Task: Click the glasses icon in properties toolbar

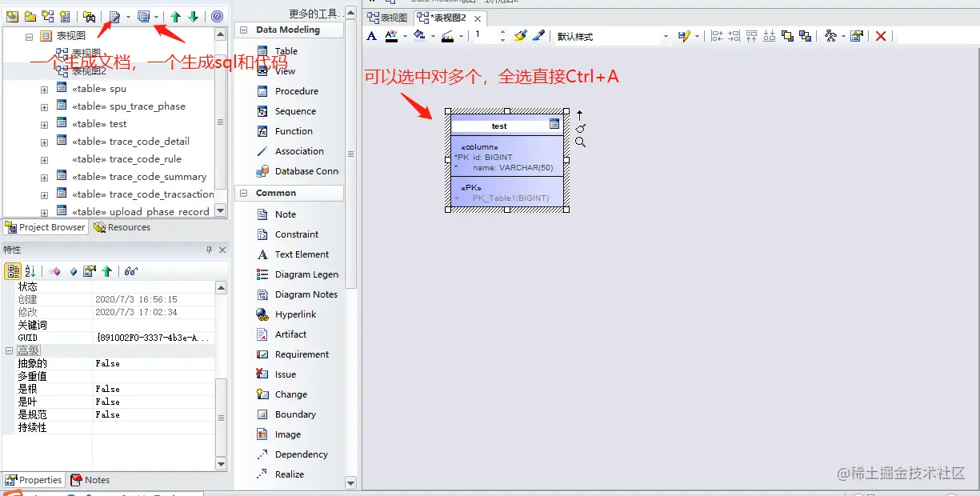Action: 131,271
